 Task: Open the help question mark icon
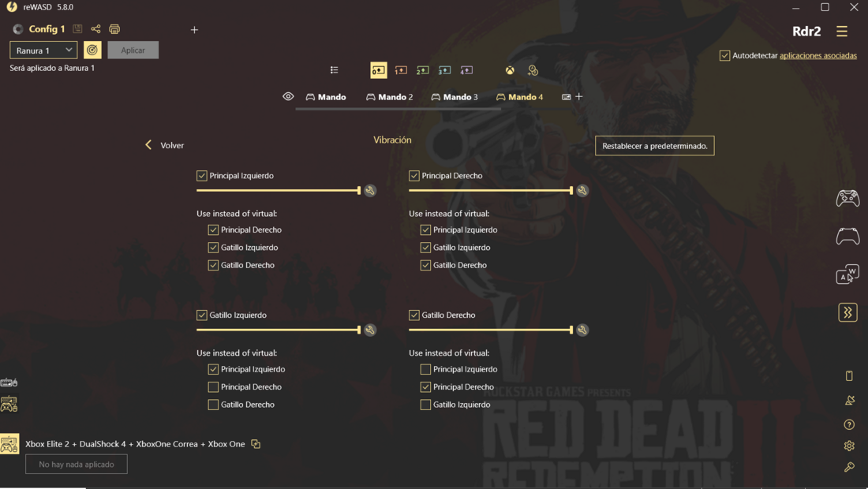click(849, 424)
